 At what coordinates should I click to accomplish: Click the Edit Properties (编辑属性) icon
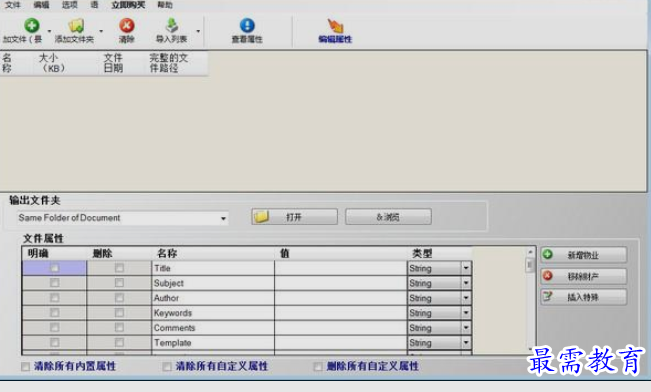coord(335,26)
